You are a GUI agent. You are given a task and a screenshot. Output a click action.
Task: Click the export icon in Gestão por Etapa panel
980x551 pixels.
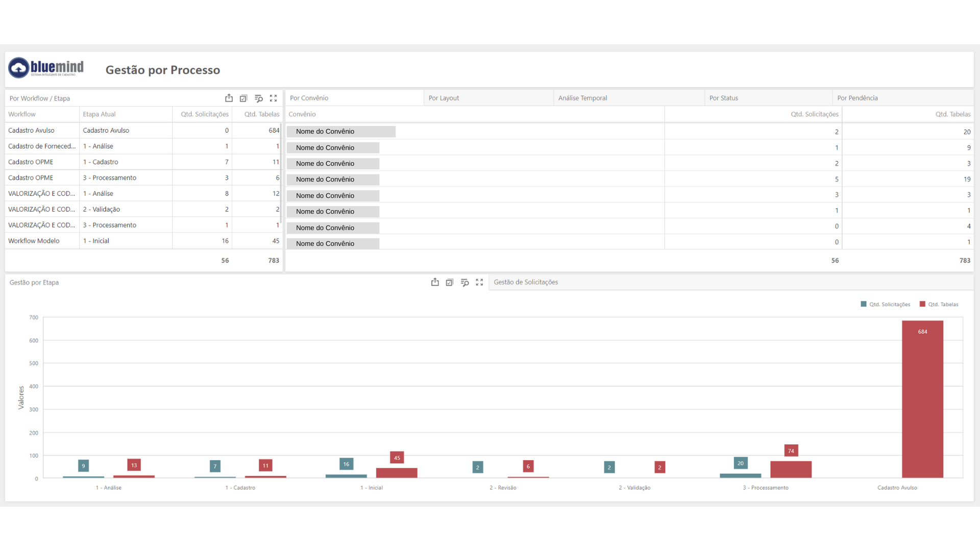(435, 282)
